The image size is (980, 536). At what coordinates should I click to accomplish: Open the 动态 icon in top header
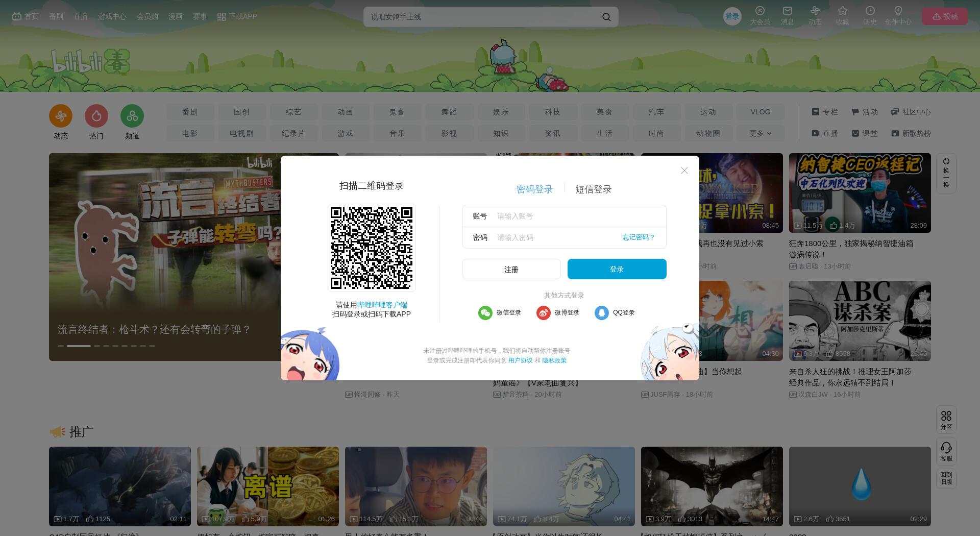pos(815,11)
